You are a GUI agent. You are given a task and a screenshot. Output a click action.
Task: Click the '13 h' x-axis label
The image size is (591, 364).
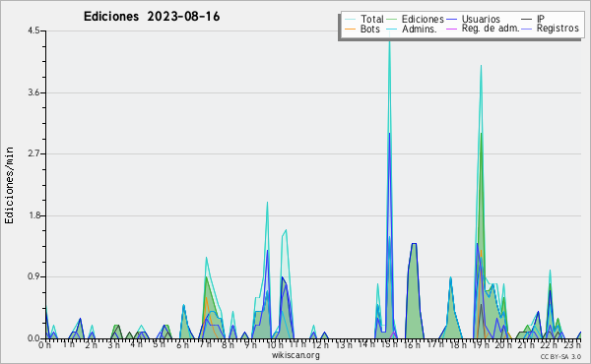point(344,344)
